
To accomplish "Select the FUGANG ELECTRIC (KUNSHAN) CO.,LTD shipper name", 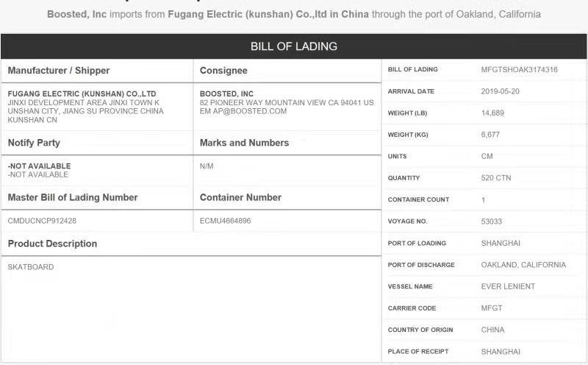I will pyautogui.click(x=82, y=94).
